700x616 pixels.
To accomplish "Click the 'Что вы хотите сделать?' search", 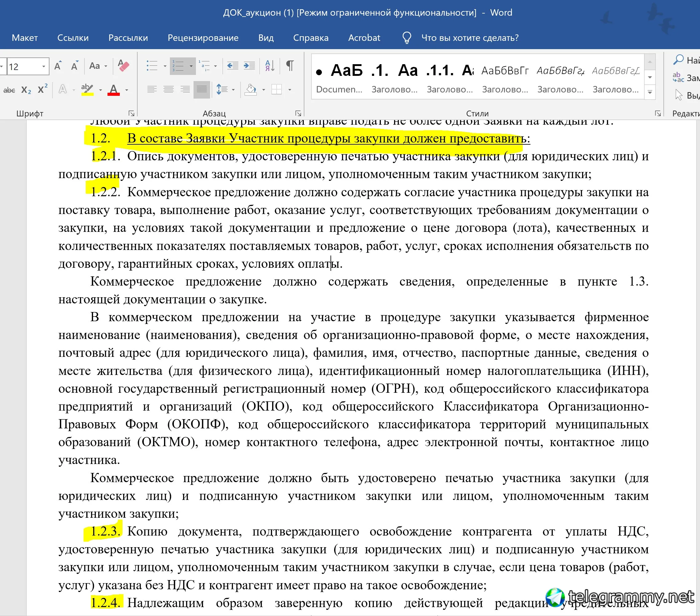I will pos(470,38).
